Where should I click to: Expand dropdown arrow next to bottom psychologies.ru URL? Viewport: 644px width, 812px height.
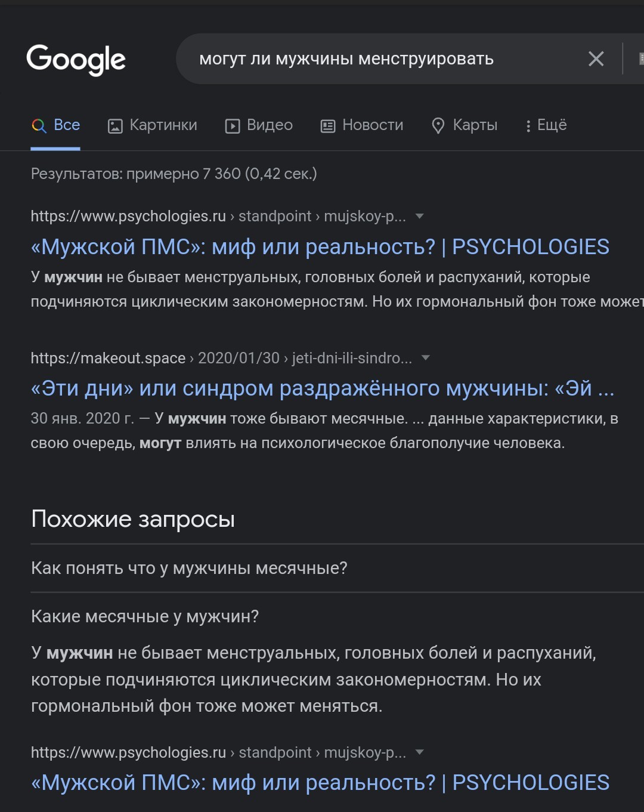[419, 752]
